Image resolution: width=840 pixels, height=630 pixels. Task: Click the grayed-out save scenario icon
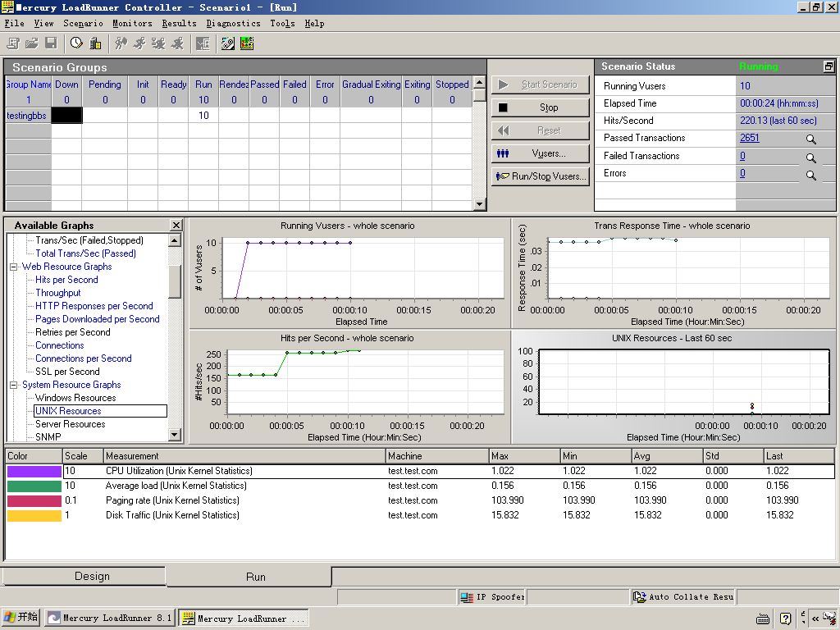point(51,43)
